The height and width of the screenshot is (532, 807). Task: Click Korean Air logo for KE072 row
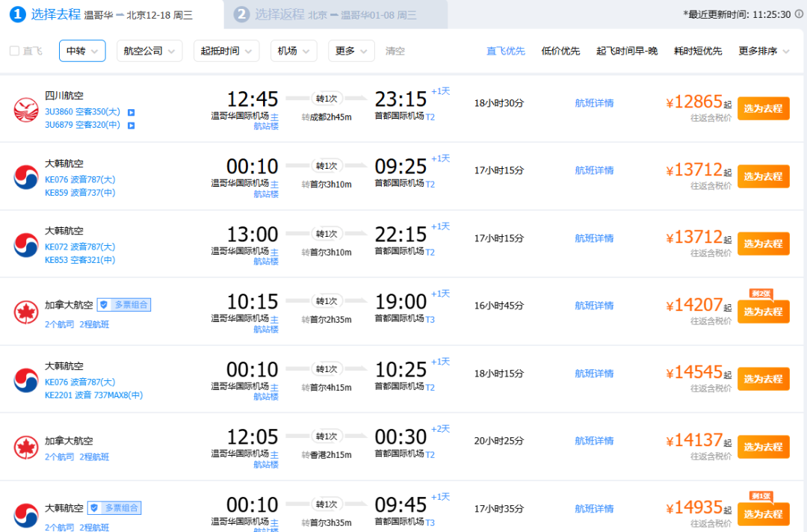25,245
